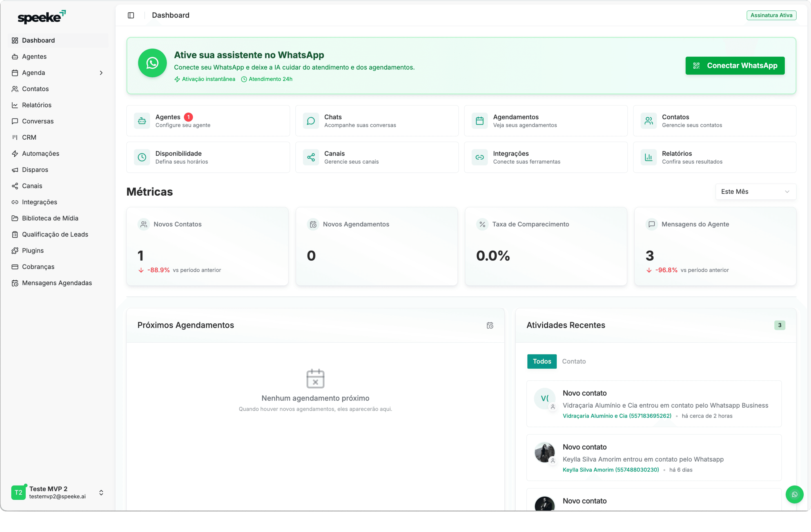Click the 'Configure seu agente' card text
The image size is (811, 532).
(x=183, y=125)
